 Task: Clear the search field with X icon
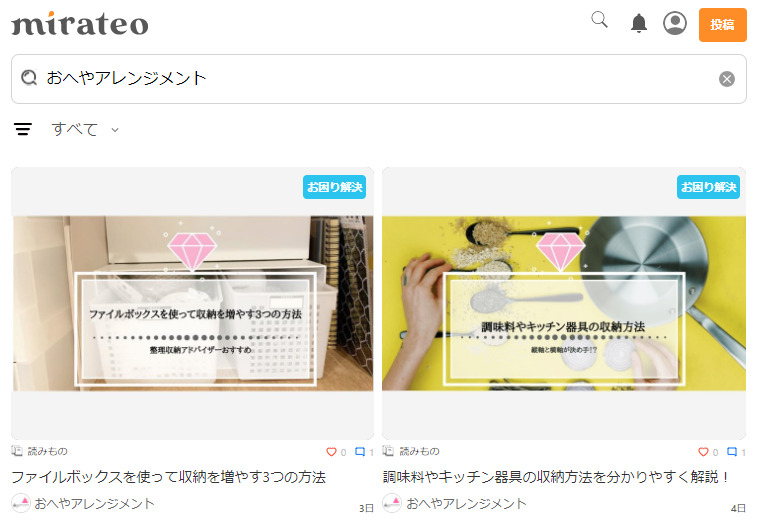[727, 79]
